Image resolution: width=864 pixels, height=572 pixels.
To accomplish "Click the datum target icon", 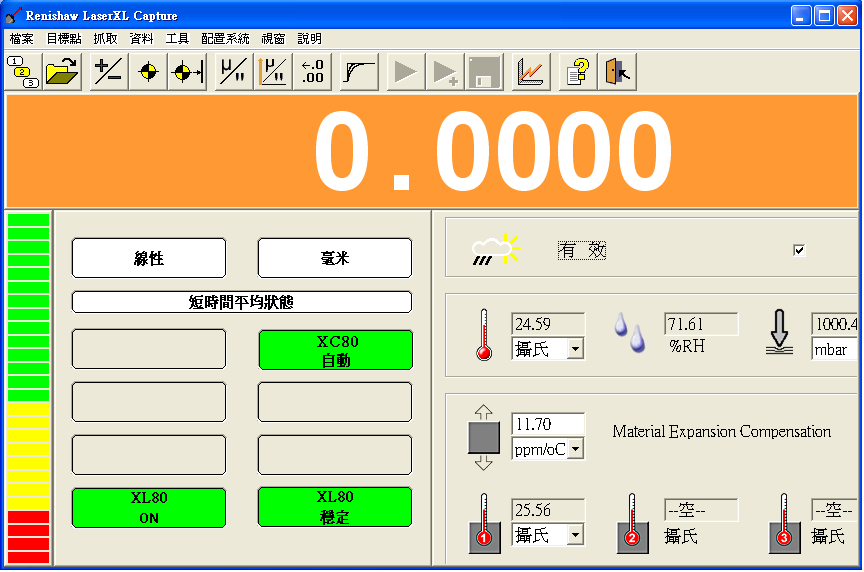I will pyautogui.click(x=148, y=72).
